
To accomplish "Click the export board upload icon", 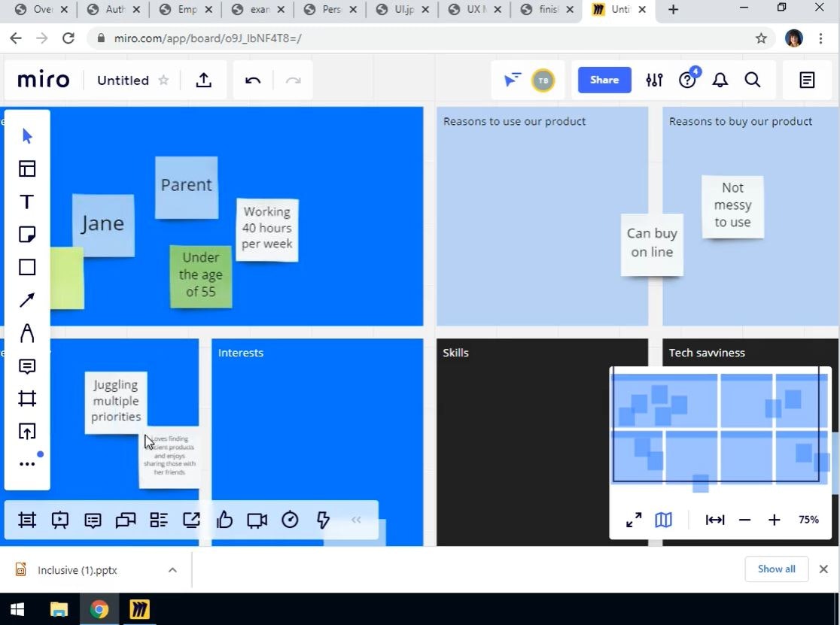I will (203, 80).
